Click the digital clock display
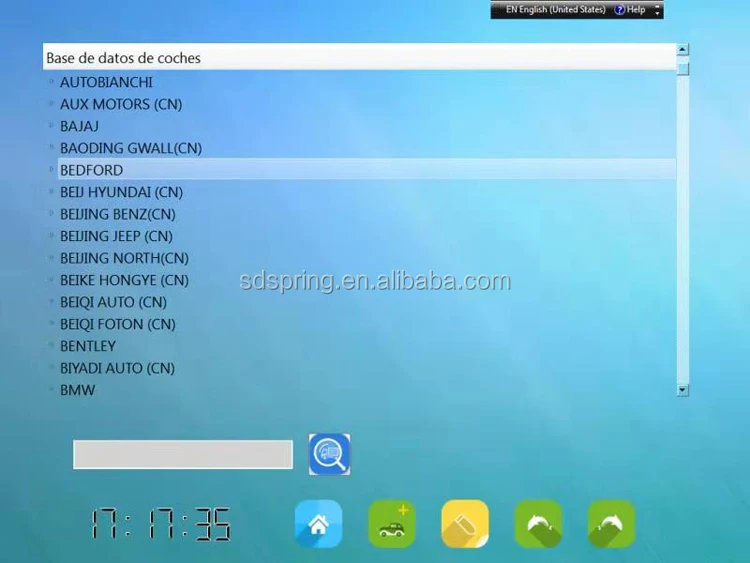The width and height of the screenshot is (750, 563). point(161,524)
